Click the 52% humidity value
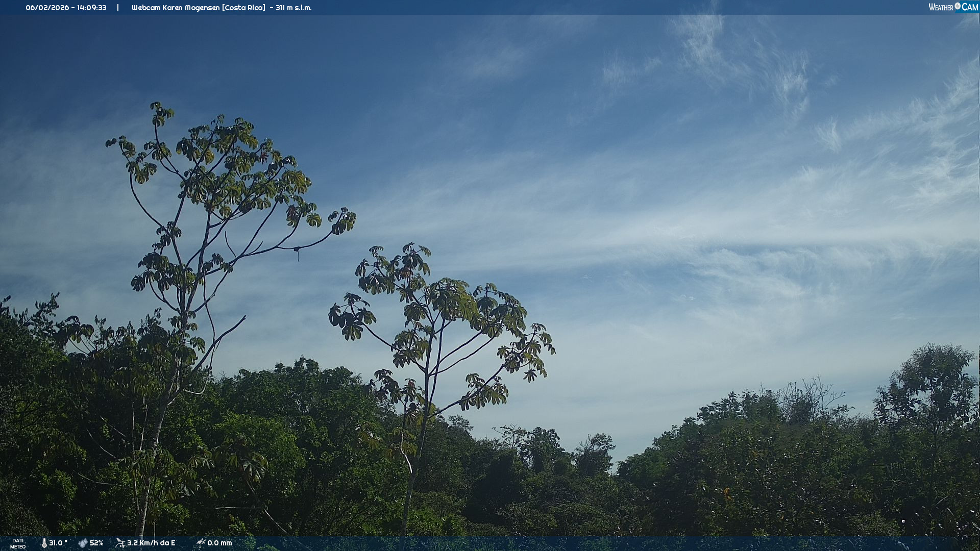The image size is (980, 551). coord(96,543)
